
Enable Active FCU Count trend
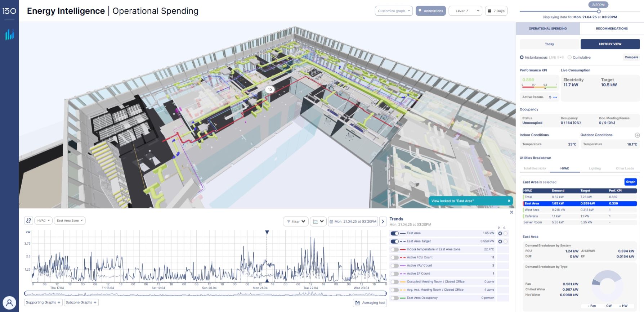click(x=394, y=258)
